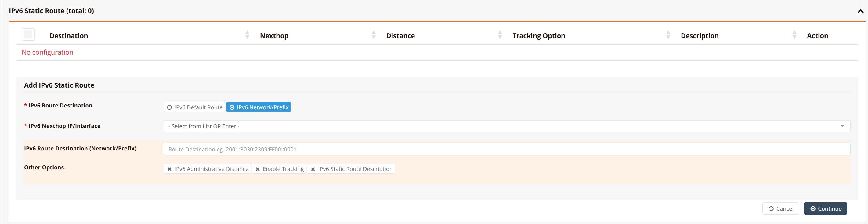The height and width of the screenshot is (224, 868).
Task: Click the Continue button
Action: pos(825,208)
